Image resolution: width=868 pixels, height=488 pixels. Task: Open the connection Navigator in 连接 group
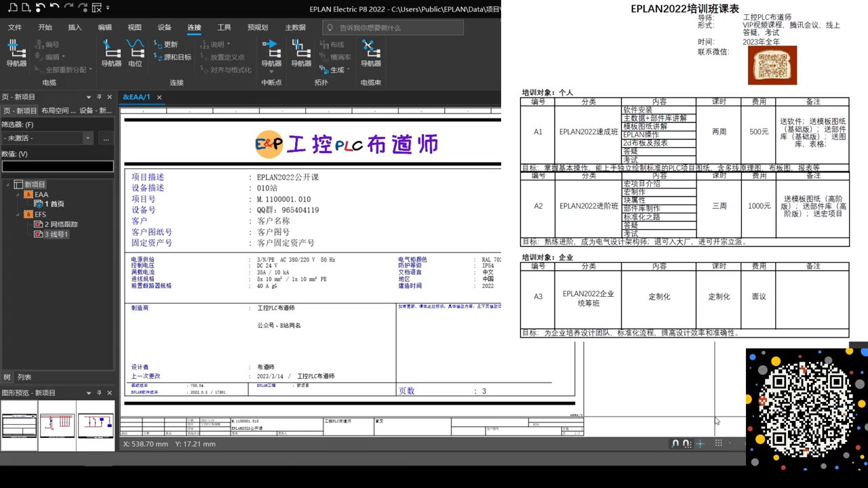tap(111, 53)
